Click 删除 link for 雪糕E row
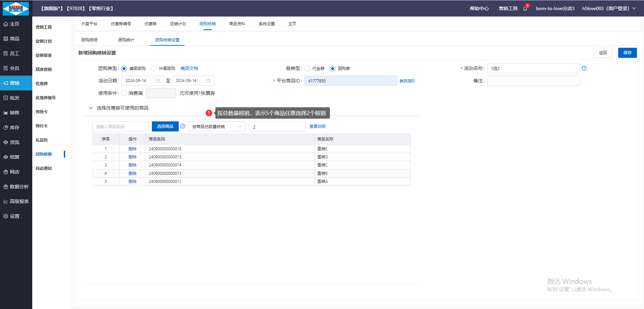Screen dimensions: 644x309 (x=132, y=149)
